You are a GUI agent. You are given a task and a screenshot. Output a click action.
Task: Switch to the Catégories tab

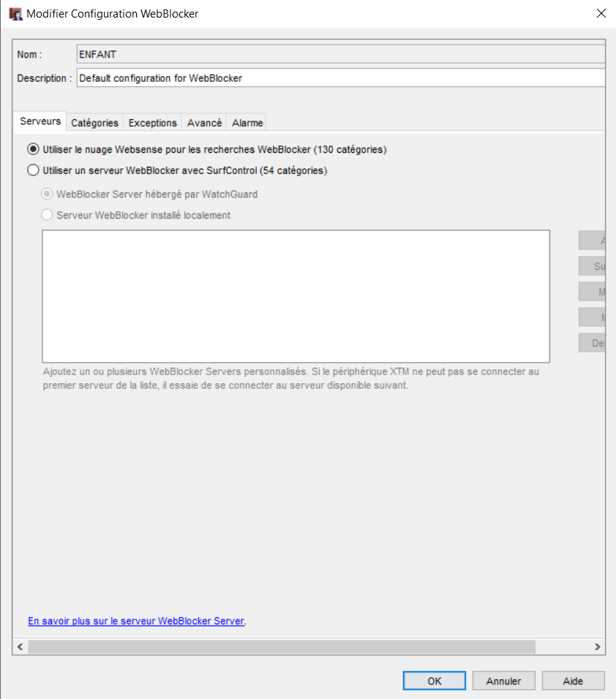click(94, 123)
